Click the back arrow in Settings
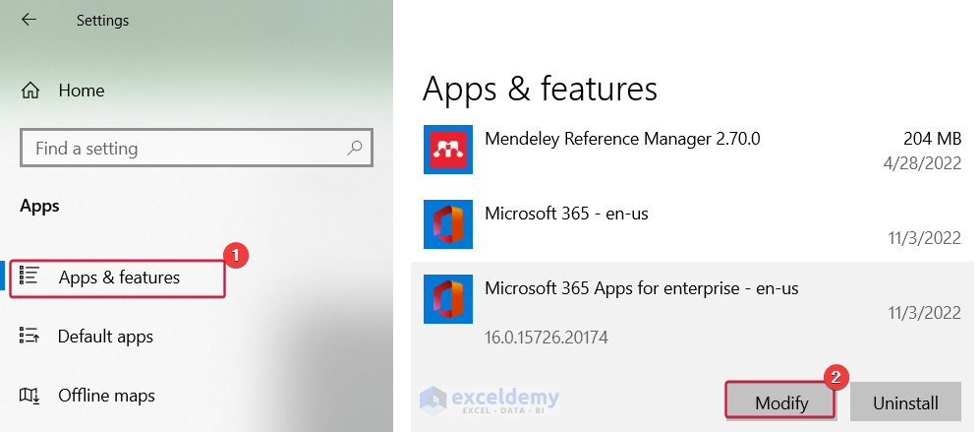 point(29,20)
